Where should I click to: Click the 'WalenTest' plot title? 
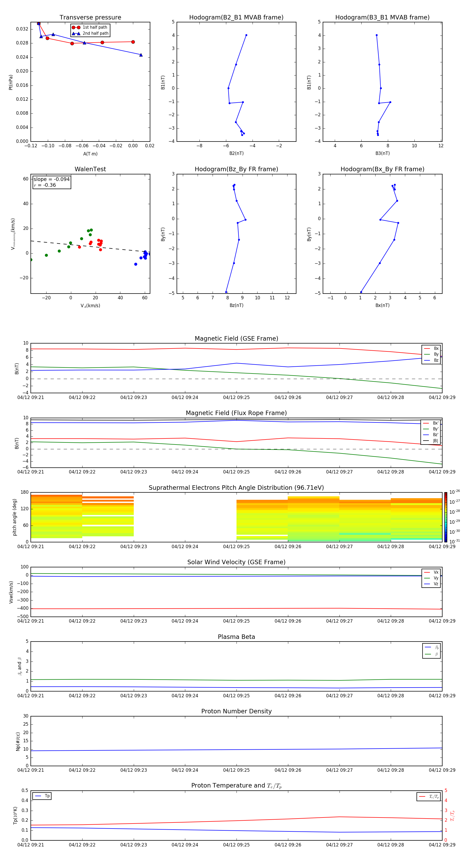click(90, 169)
